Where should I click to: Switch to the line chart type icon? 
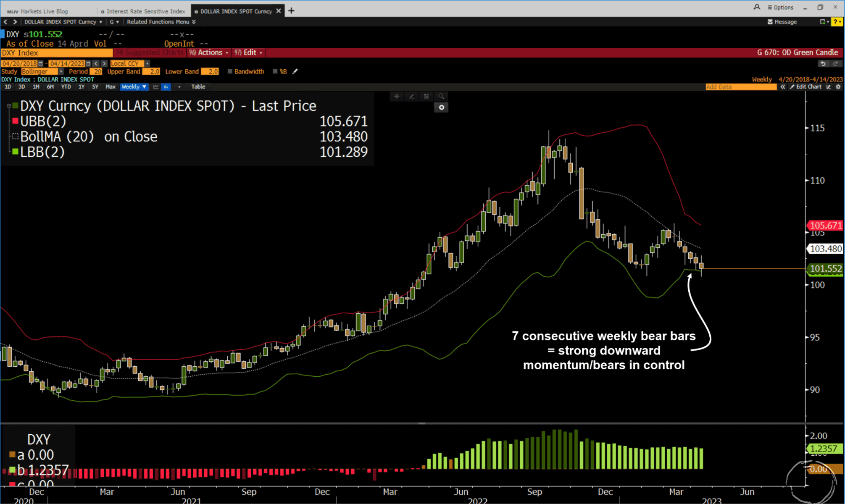(x=156, y=87)
